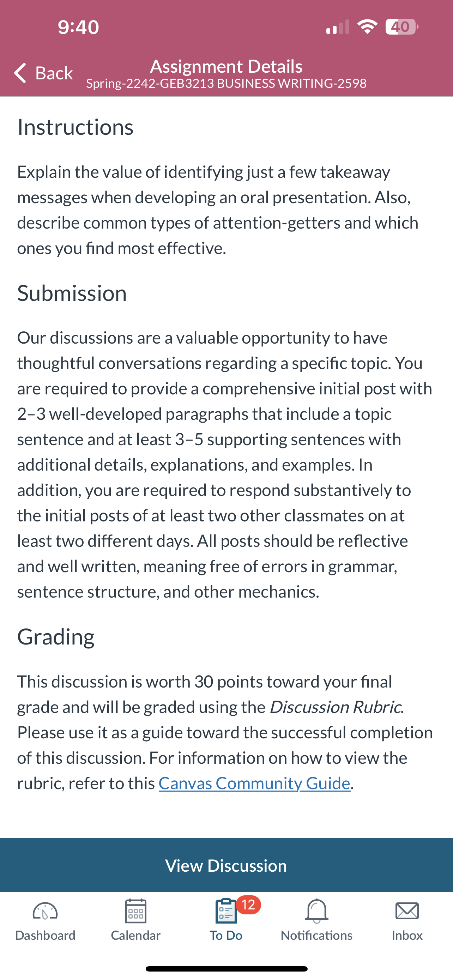Switch to the Inbox tab label

coord(407,935)
